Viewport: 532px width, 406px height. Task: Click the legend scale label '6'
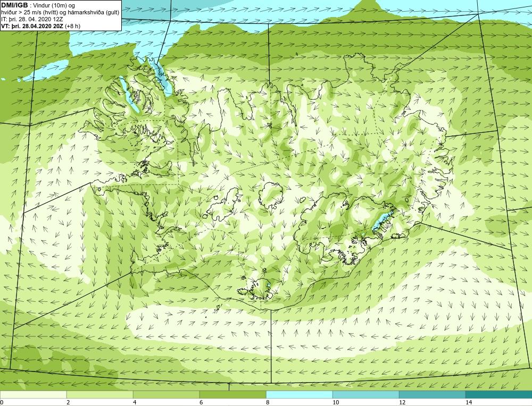pos(201,402)
